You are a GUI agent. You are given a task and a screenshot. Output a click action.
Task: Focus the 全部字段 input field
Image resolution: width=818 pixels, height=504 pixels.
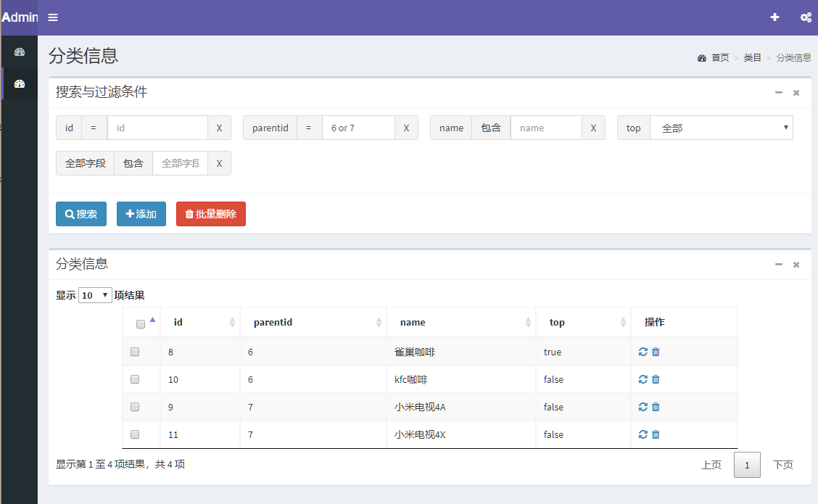(180, 163)
